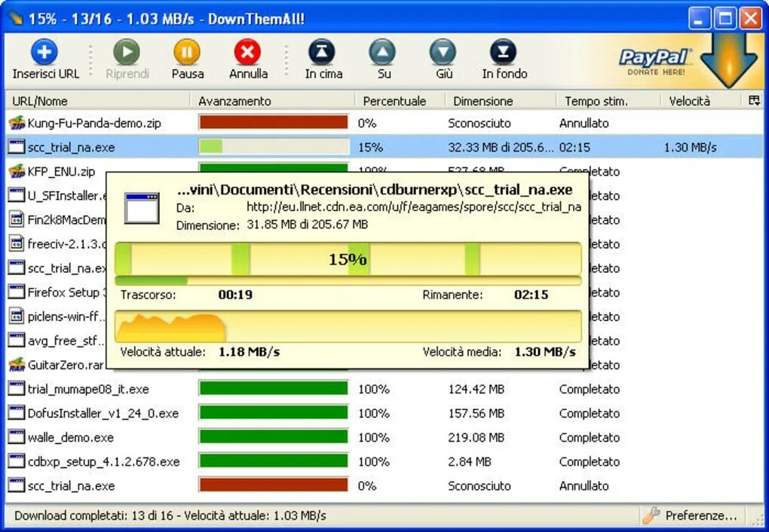The width and height of the screenshot is (769, 532).
Task: Click the 15% progress bar in the detail popup
Action: [347, 258]
